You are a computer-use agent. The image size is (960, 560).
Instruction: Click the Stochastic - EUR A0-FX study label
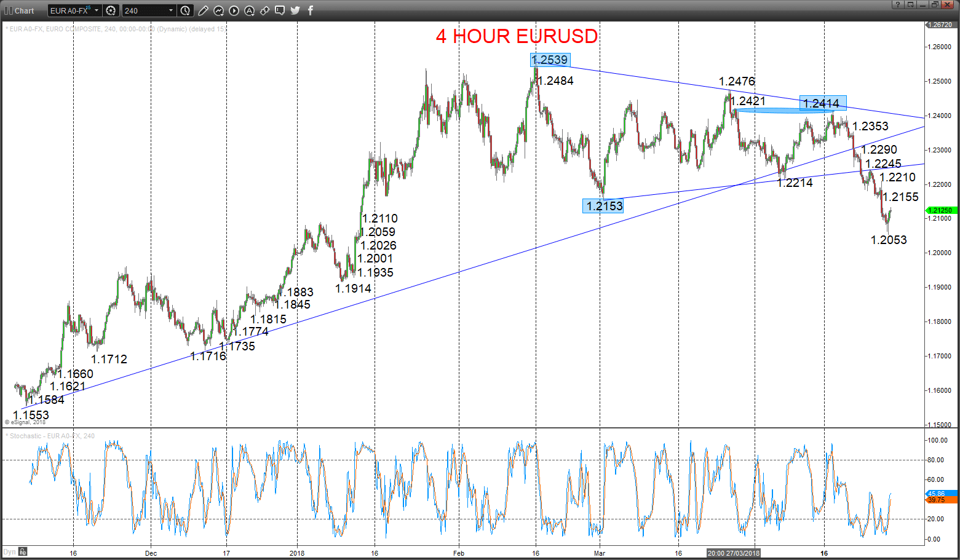click(x=52, y=436)
